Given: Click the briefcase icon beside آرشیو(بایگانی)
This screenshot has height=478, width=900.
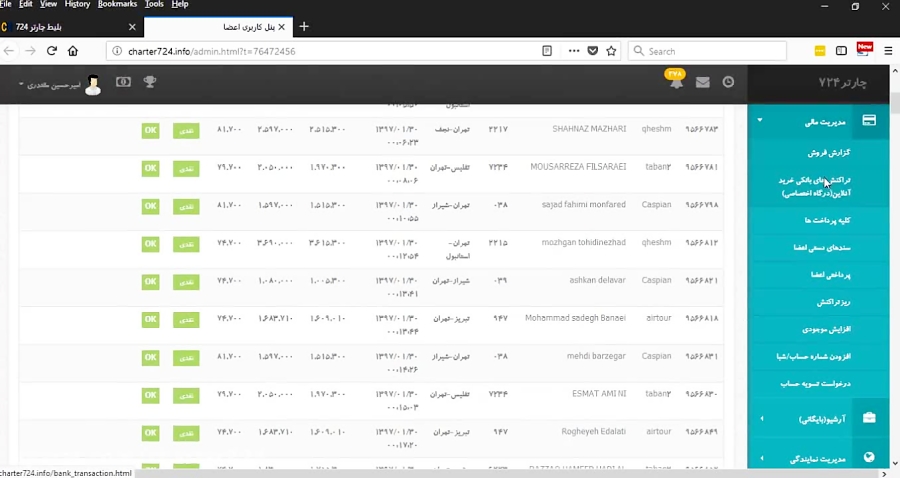Looking at the screenshot, I should (x=869, y=418).
